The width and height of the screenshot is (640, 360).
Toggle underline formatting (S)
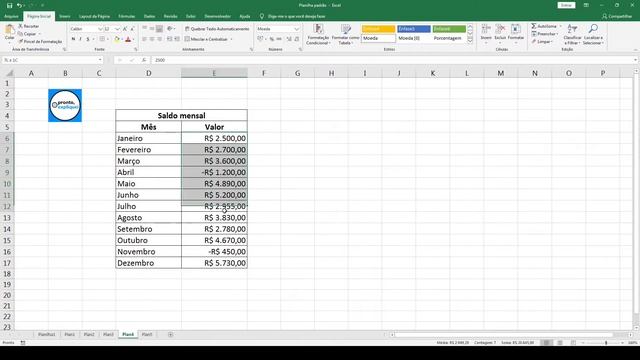[x=87, y=39]
